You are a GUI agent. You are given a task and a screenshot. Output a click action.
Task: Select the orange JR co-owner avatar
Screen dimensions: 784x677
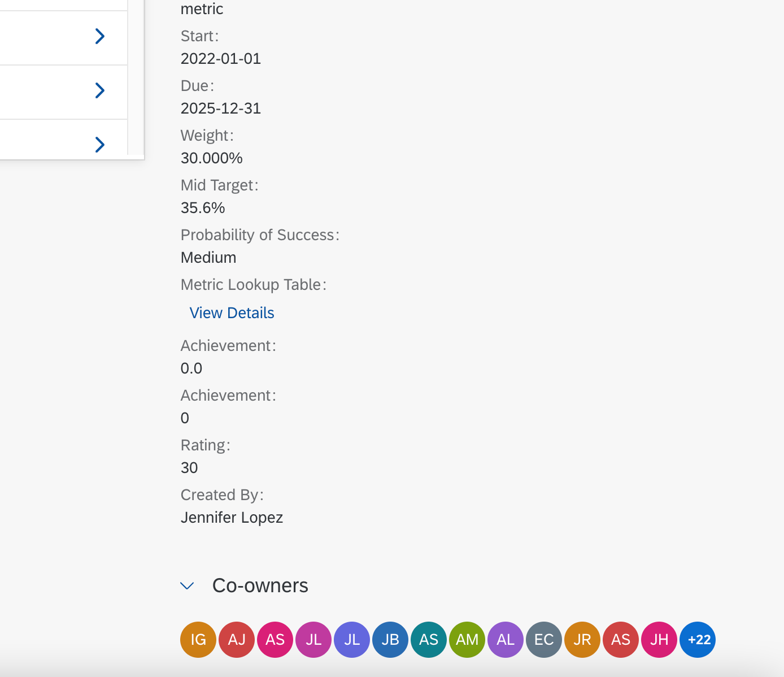tap(582, 640)
